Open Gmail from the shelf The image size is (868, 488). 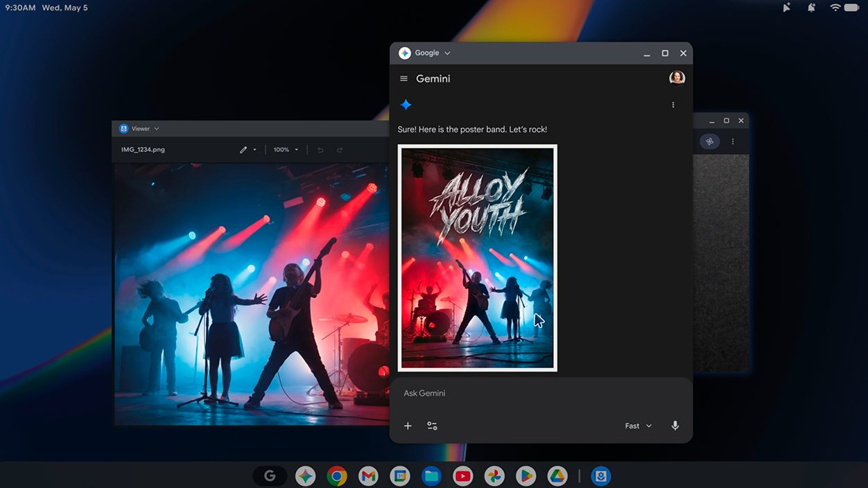[368, 476]
